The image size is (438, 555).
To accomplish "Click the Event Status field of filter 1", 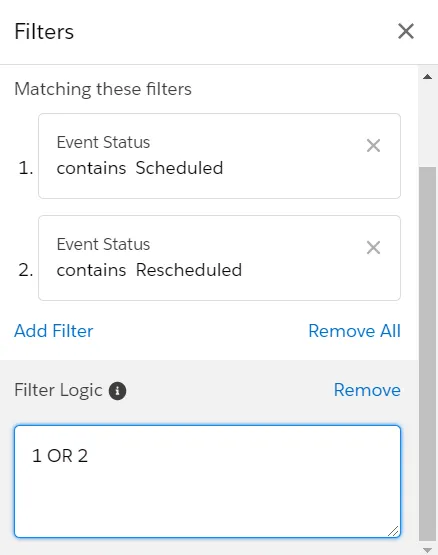I will click(x=103, y=142).
